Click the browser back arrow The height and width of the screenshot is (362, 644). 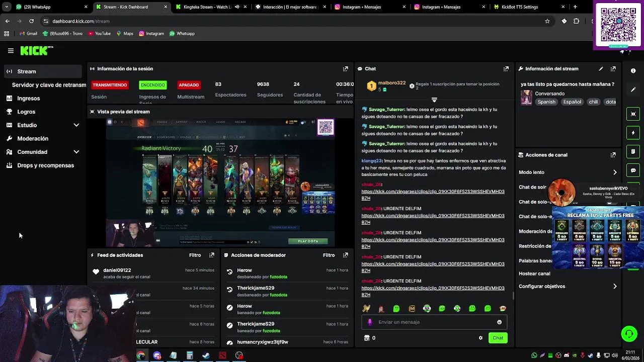point(8,21)
